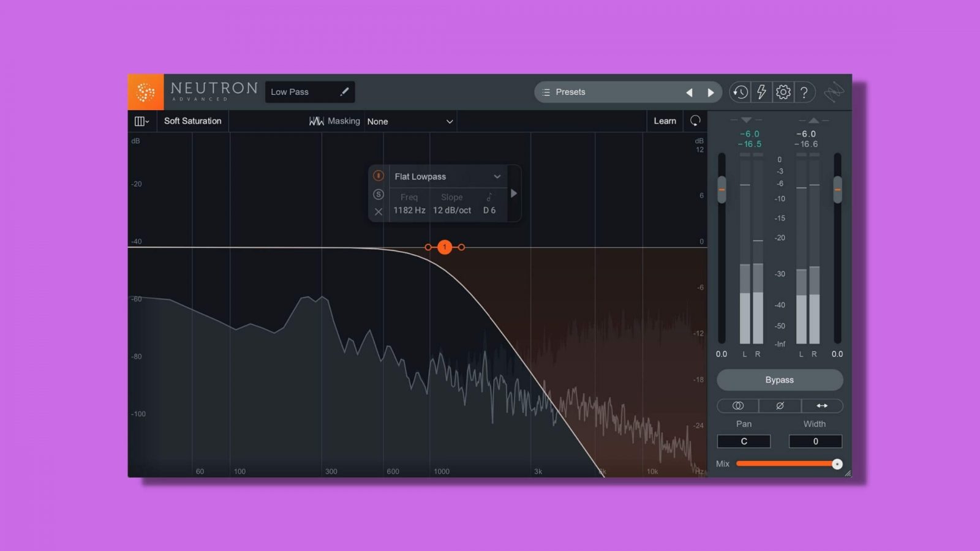Click the Masking meter waveform icon
The image size is (980, 551).
pyautogui.click(x=317, y=121)
